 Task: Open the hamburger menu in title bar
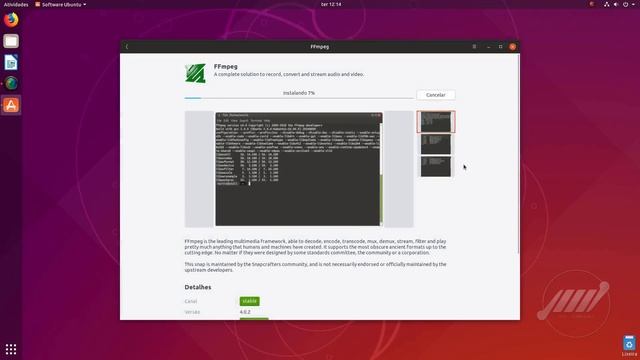coord(474,47)
